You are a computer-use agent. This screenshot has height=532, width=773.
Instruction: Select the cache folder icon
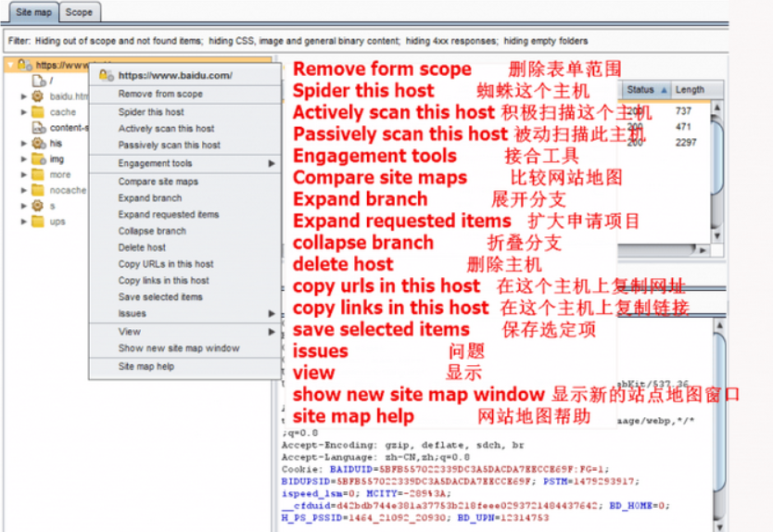(x=38, y=112)
